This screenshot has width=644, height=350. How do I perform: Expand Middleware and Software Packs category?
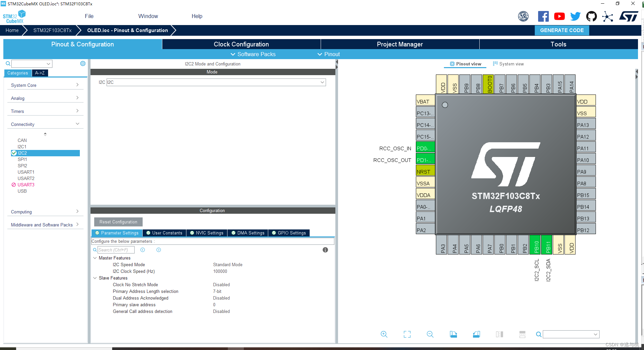pos(45,225)
